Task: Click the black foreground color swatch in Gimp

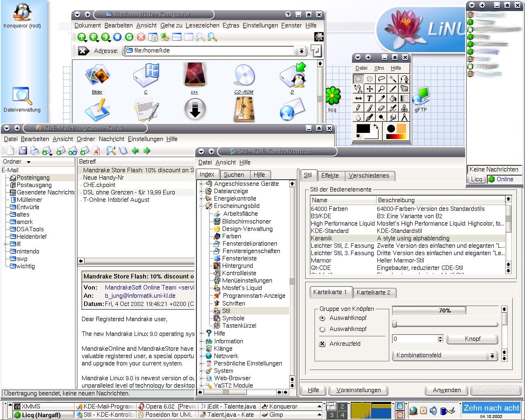Action: 363,128
